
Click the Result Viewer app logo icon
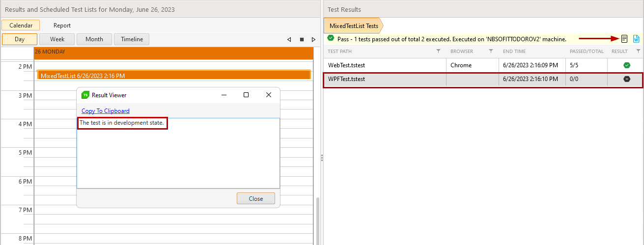click(85, 95)
